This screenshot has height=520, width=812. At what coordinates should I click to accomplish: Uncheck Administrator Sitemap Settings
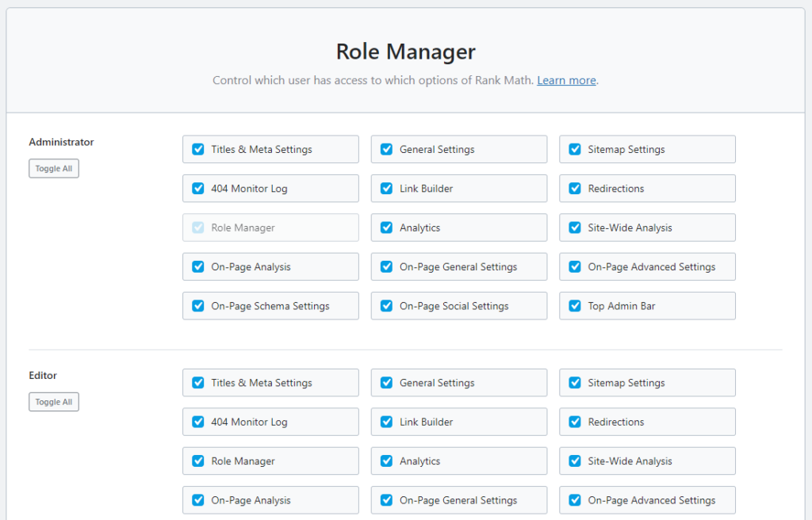tap(575, 149)
